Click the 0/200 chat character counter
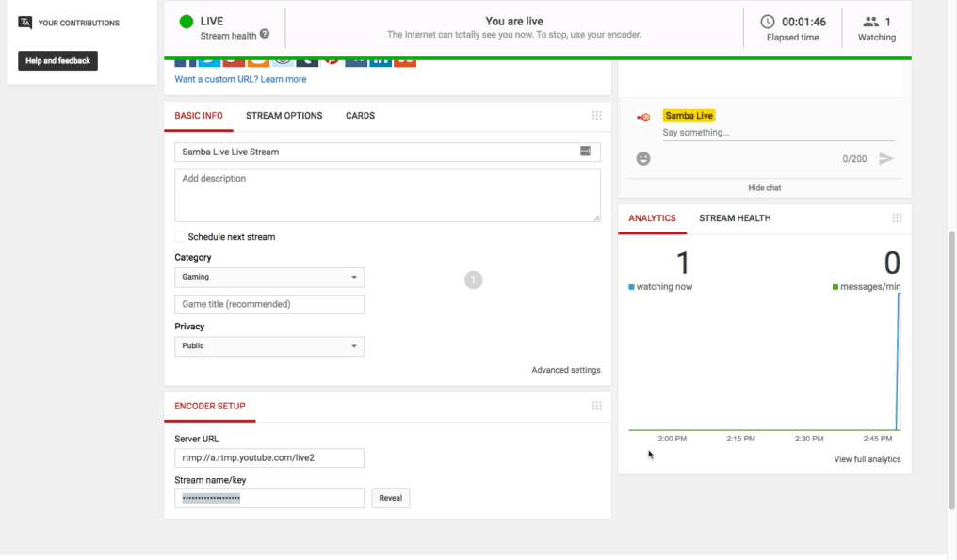Screen dimensions: 957x560 [854, 159]
